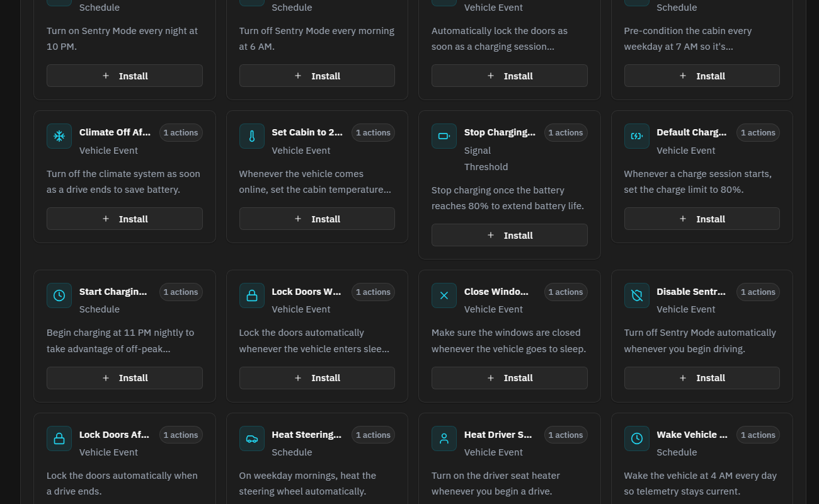
Task: Select the "Disable Sentr..." card title
Action: 691,292
